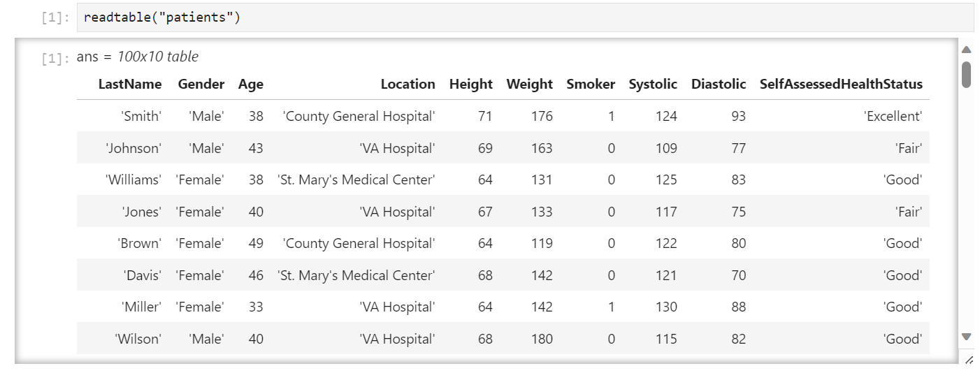Click the SelfAssessedHealthStatus column header

pos(841,84)
